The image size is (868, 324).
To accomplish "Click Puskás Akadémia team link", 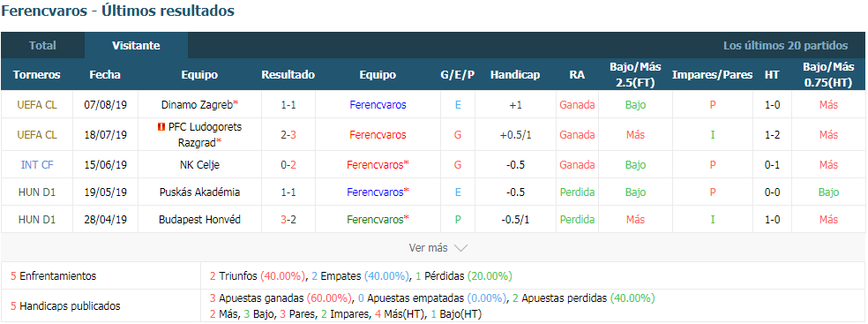I will click(199, 192).
